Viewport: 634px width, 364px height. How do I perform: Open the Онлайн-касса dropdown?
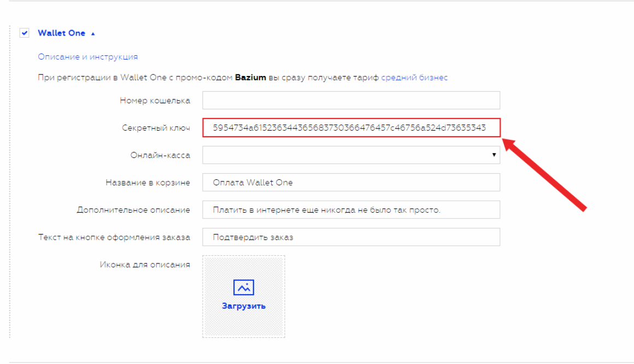(x=351, y=155)
